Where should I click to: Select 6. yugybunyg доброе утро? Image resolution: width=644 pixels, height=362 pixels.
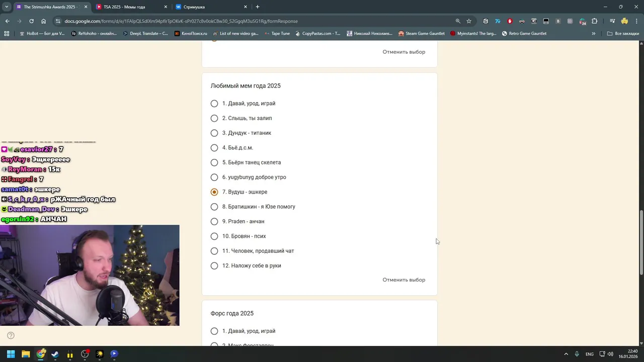click(214, 177)
